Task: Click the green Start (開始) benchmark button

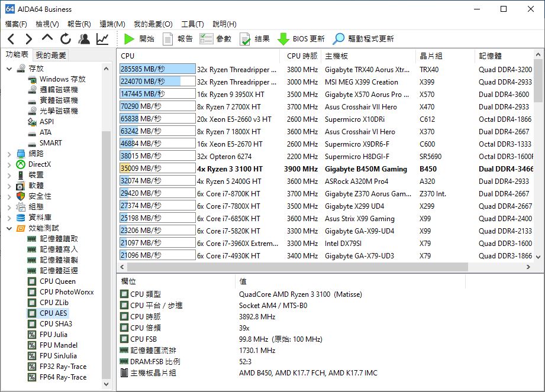Action: [x=139, y=39]
